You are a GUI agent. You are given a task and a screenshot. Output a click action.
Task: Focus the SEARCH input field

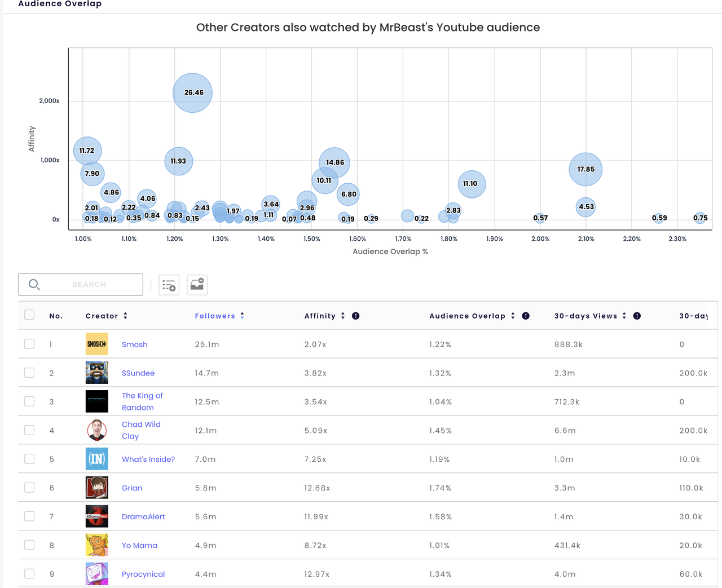[x=81, y=285]
